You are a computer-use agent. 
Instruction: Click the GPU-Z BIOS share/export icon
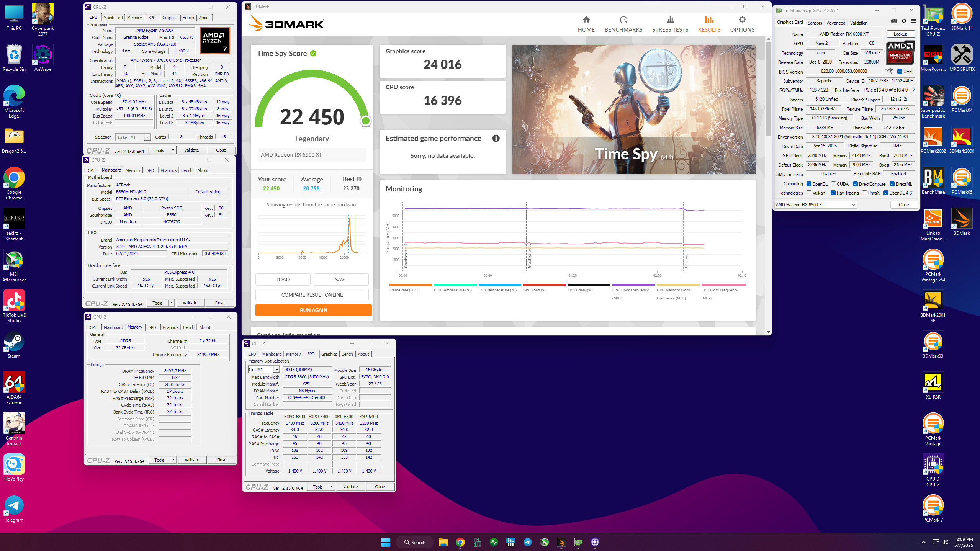[888, 71]
